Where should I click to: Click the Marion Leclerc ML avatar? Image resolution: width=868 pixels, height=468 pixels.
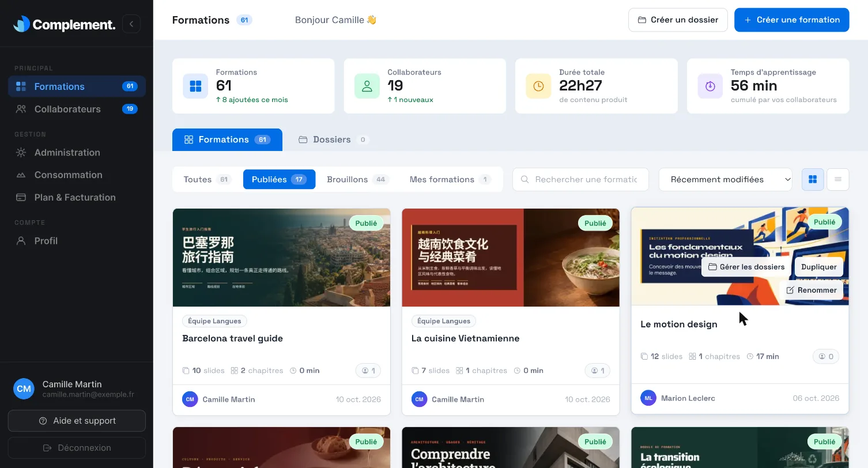pos(648,398)
